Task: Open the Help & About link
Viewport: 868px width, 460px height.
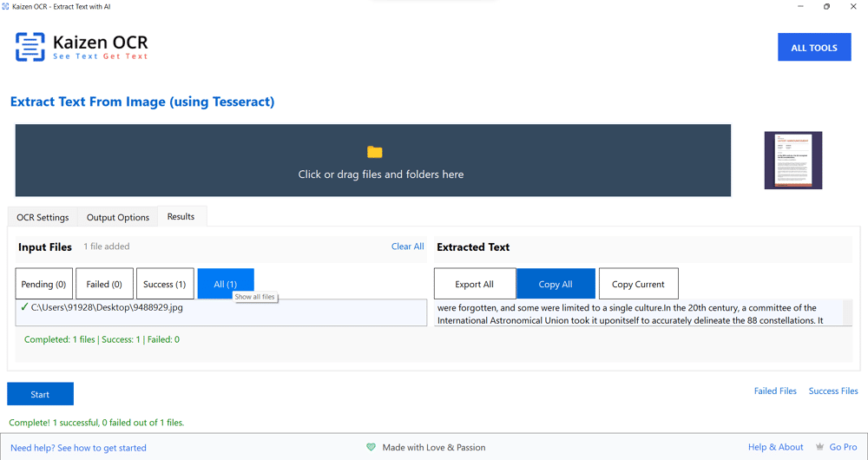Action: click(775, 447)
